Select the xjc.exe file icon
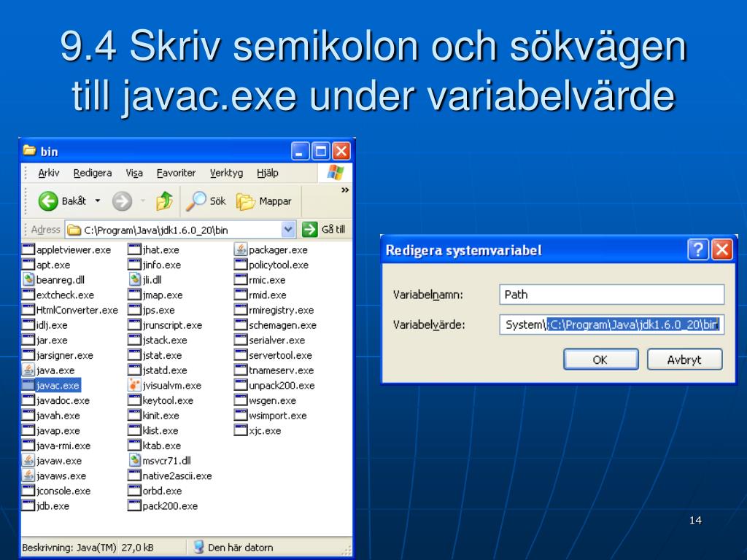This screenshot has width=747, height=560. [241, 430]
